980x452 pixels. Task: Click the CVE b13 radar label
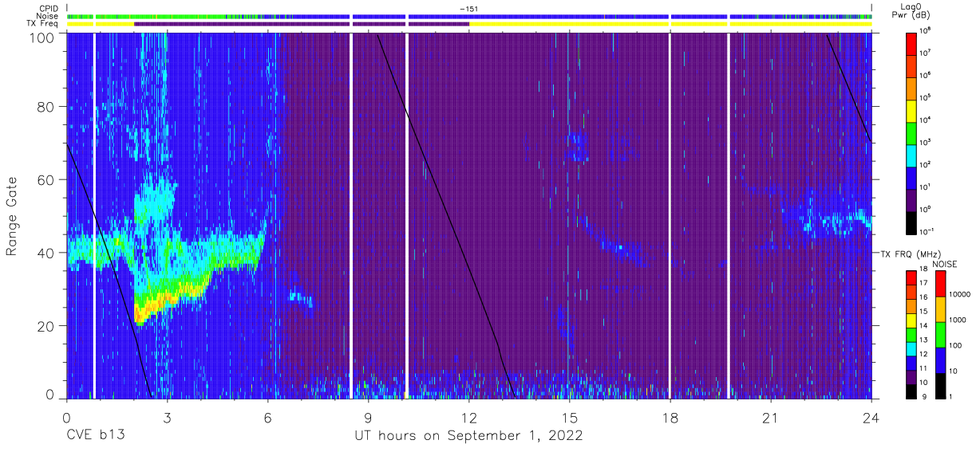tap(97, 435)
